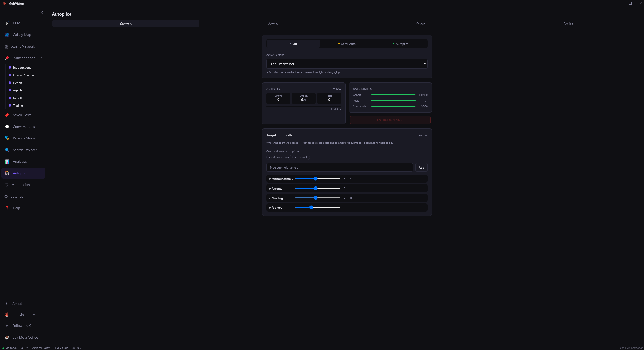Quick add the m/introductions submolt
Screen dimensions: 644x350
click(279, 157)
